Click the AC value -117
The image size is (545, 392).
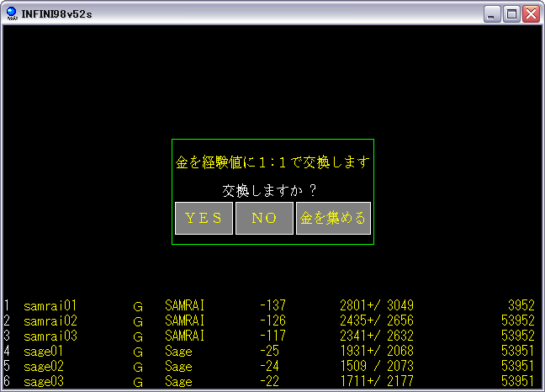pos(273,336)
